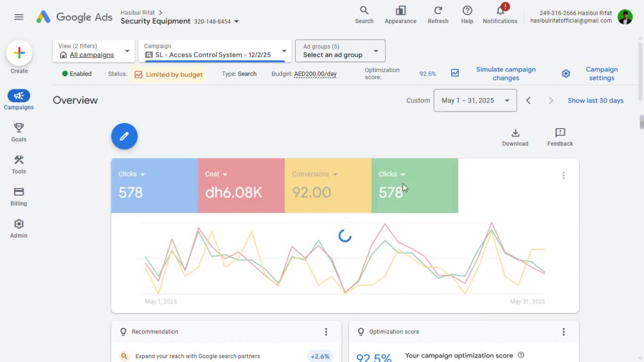Open Campaign settings link
Screen dimensions: 644x362
coord(601,73)
